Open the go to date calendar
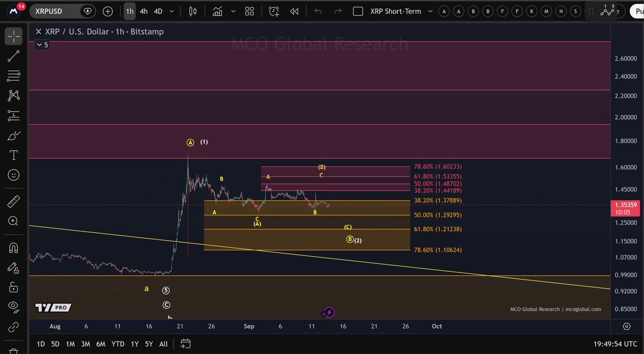Viewport: 644px width, 354px height. pyautogui.click(x=185, y=344)
